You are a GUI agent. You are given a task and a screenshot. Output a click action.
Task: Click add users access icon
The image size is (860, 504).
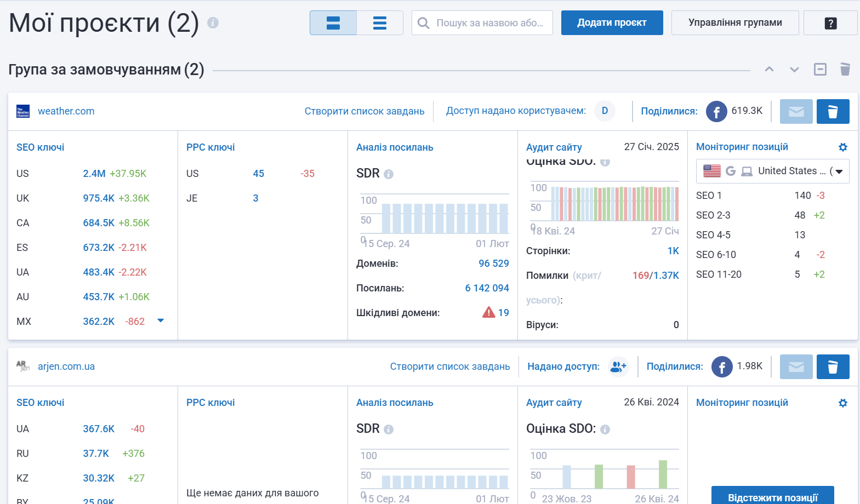pos(618,366)
